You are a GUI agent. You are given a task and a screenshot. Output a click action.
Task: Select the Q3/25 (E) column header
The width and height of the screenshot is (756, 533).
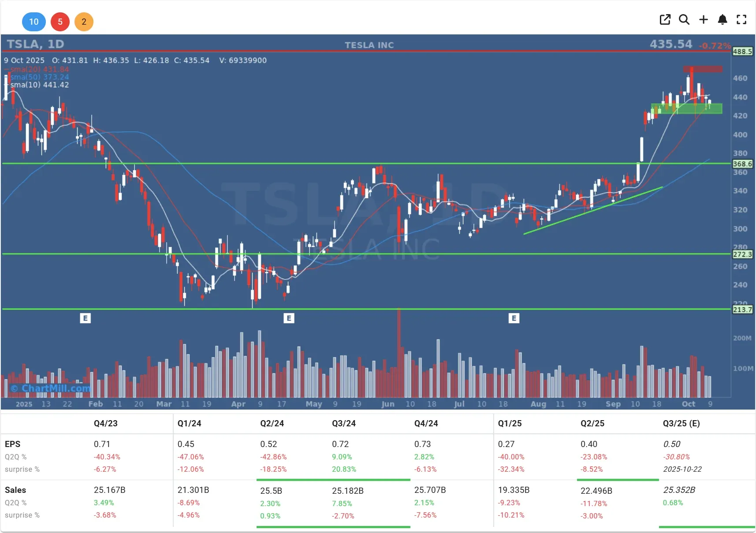click(x=681, y=423)
